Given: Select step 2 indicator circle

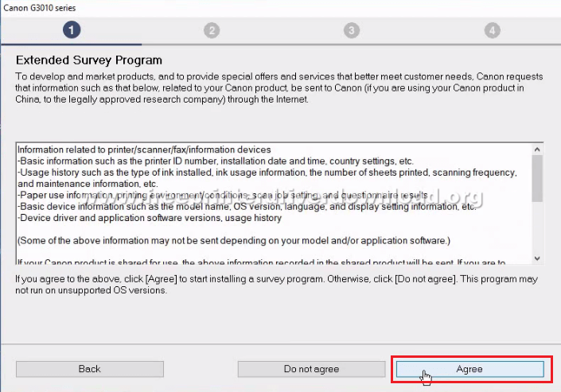Looking at the screenshot, I should pos(212,31).
